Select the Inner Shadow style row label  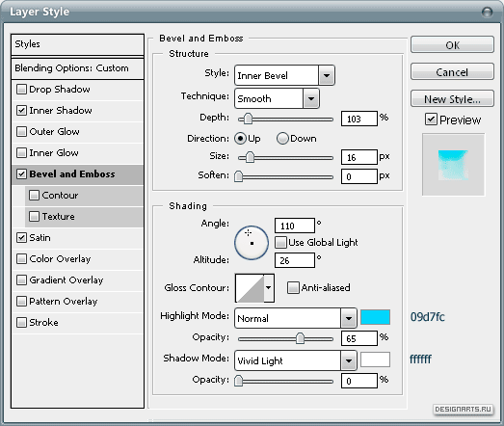[x=61, y=110]
